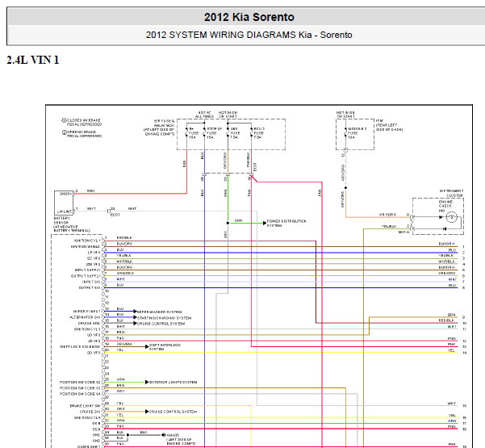This screenshot has width=485, height=448.
Task: Click the ABS fuse 7.5A symbol
Action: (x=234, y=132)
